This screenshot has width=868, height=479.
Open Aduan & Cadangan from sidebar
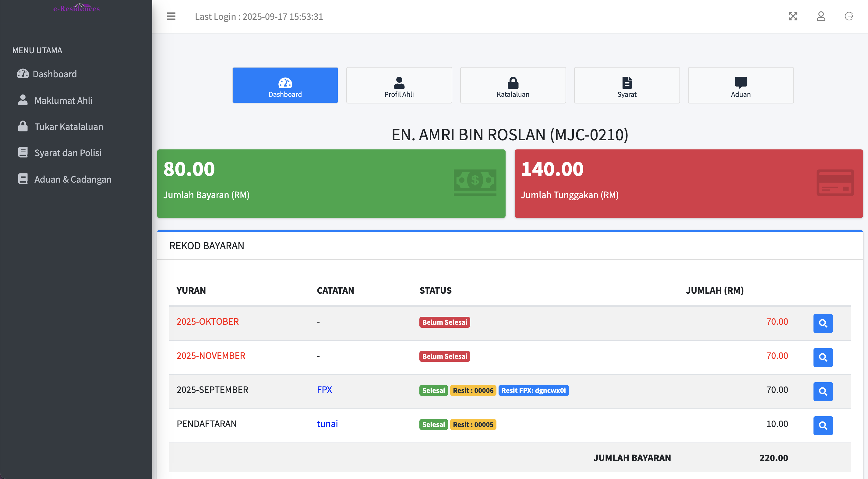pos(73,180)
